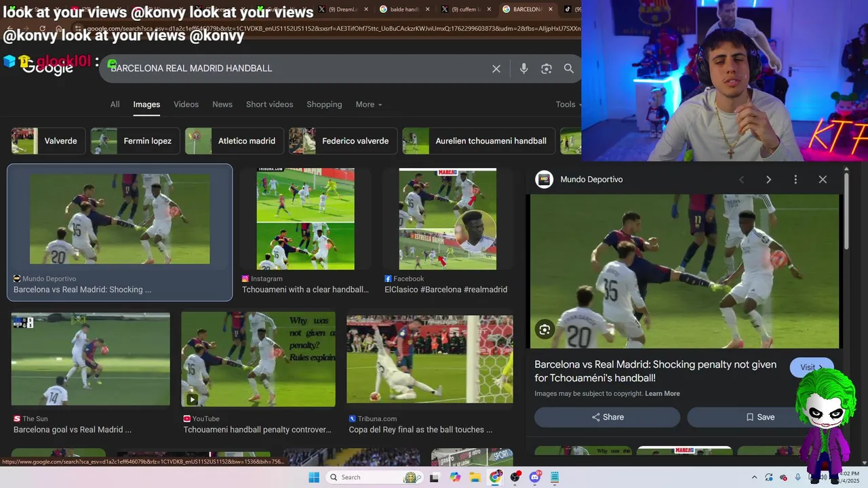
Task: Click the Chrome taskbar icon
Action: pyautogui.click(x=496, y=477)
